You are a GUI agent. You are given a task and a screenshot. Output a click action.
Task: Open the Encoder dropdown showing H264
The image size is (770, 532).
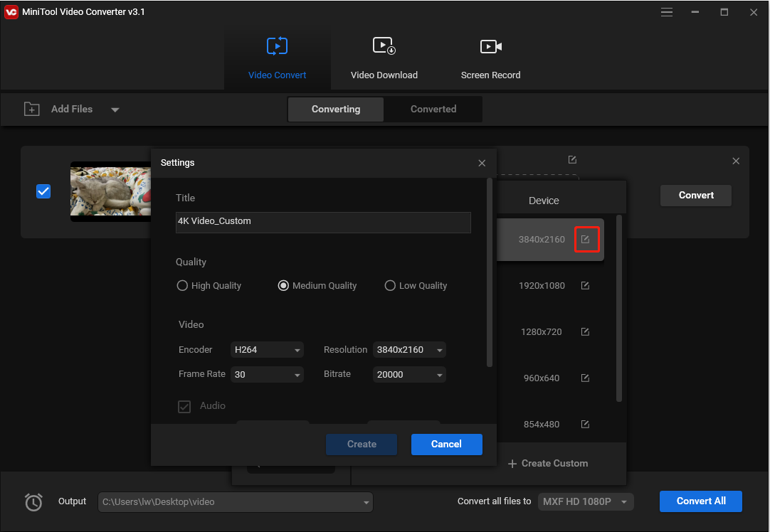tap(267, 349)
